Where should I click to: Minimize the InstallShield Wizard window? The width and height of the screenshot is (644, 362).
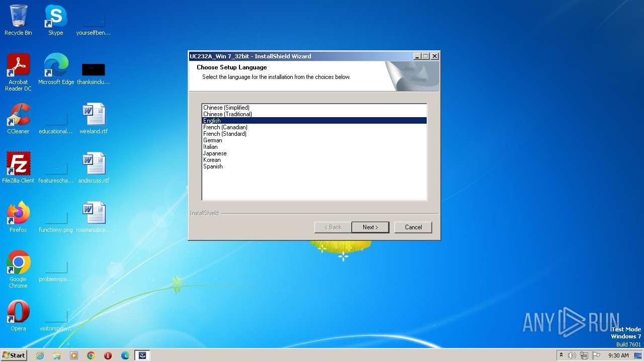tap(417, 56)
